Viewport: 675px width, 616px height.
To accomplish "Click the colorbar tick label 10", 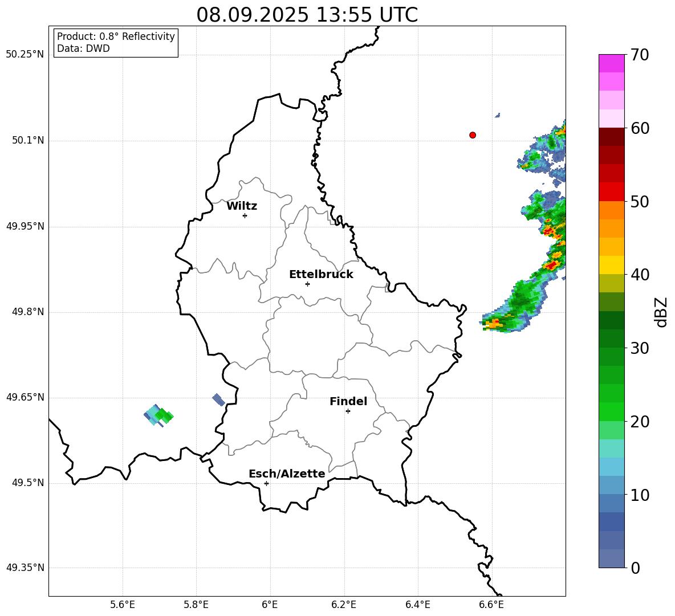I will [640, 495].
